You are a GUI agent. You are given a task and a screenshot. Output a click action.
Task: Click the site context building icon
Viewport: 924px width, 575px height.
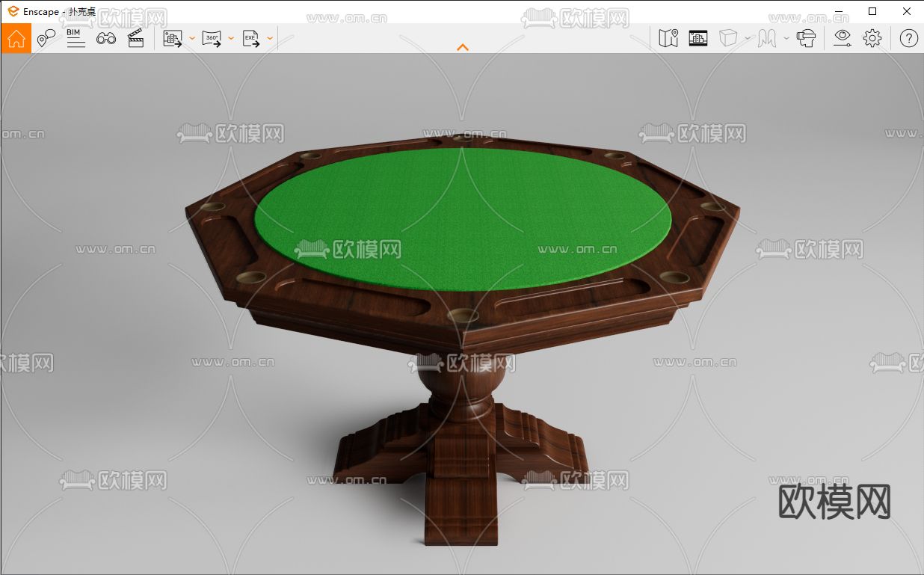[x=697, y=38]
